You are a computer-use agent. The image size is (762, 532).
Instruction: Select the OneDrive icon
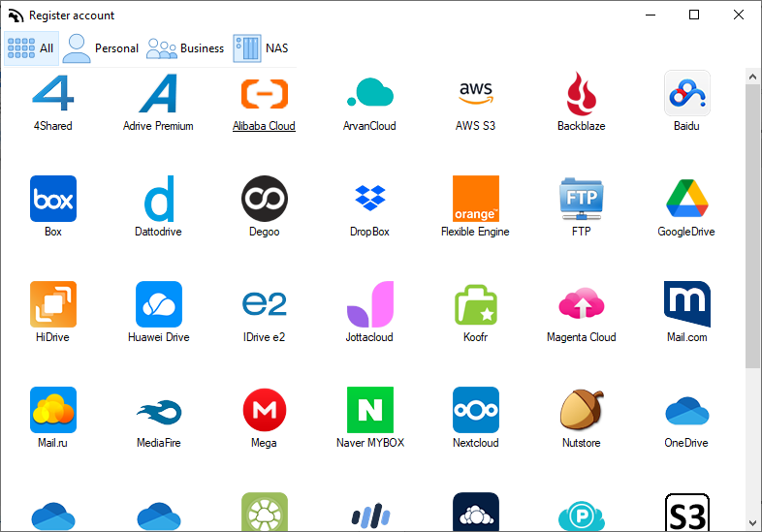pyautogui.click(x=686, y=411)
